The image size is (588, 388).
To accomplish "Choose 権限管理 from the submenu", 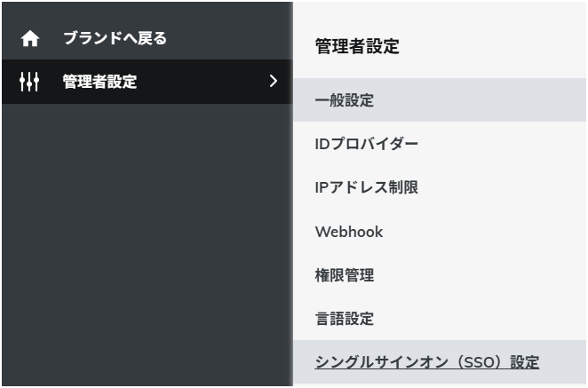I will click(x=345, y=275).
